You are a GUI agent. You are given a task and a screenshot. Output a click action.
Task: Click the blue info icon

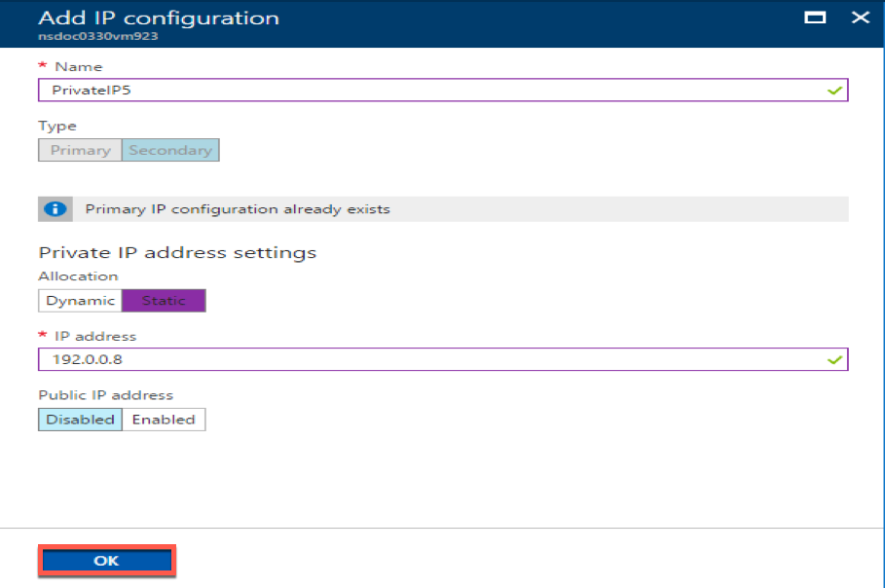55,209
